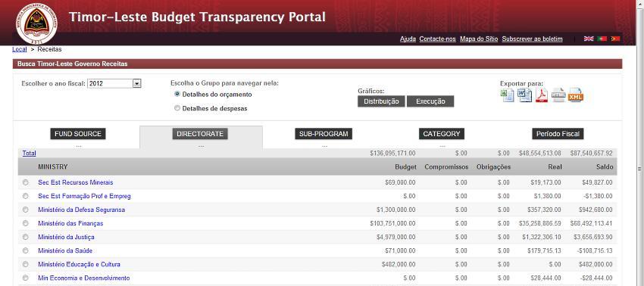Click the browser vertical scrollbar handle

point(640,169)
